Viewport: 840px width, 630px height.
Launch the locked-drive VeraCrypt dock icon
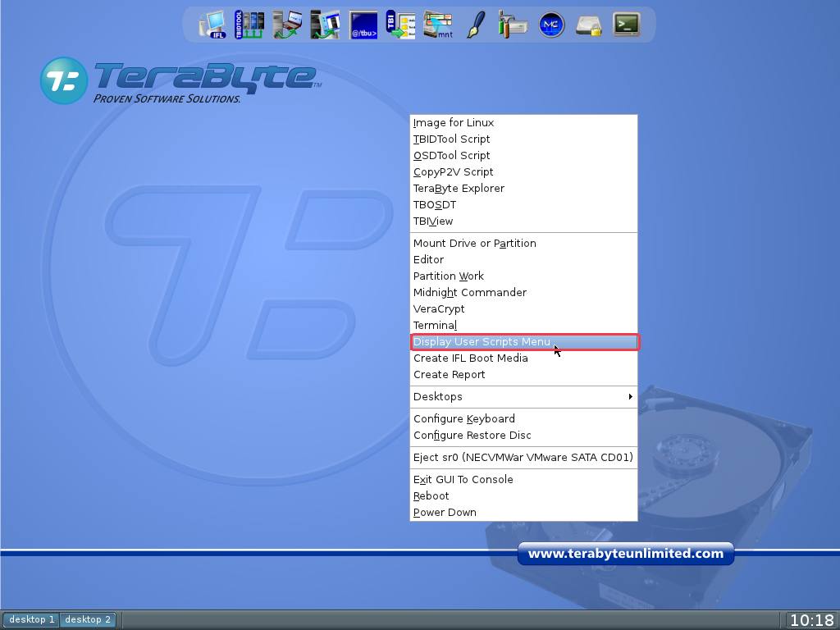(589, 25)
